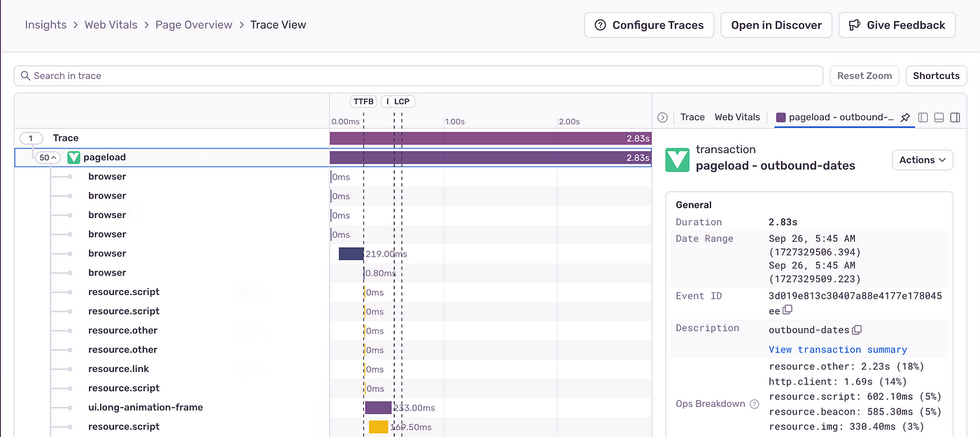Select the Trace root row label

tap(66, 138)
